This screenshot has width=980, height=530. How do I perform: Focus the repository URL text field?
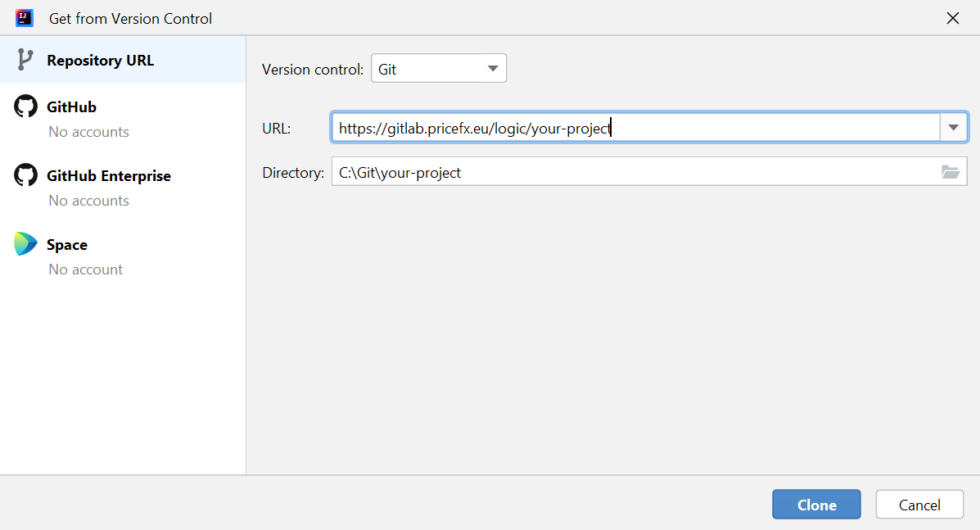coord(635,128)
